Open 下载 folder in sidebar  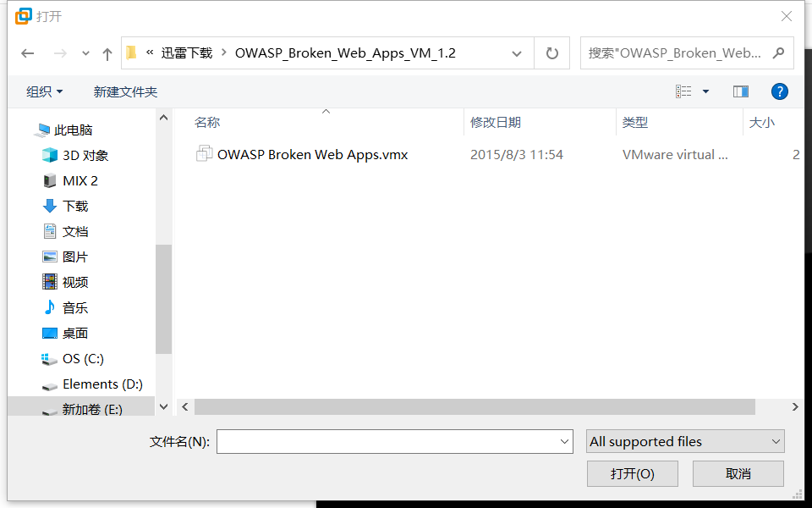[x=75, y=207]
